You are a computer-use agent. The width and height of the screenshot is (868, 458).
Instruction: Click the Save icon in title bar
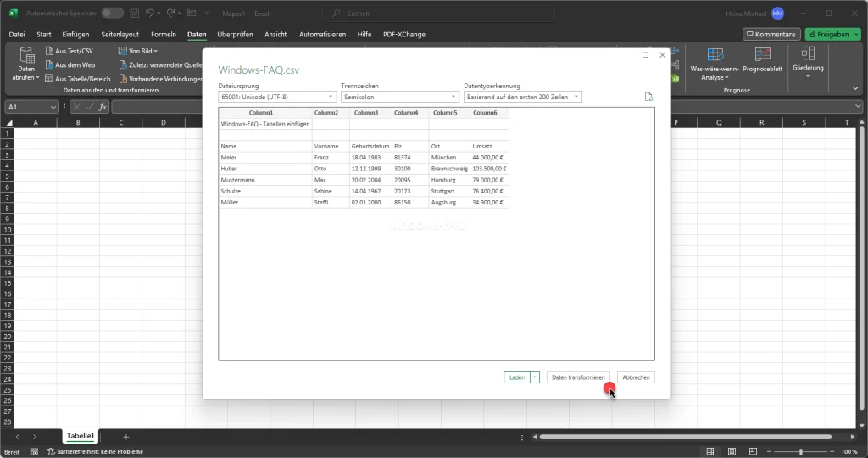[x=135, y=14]
